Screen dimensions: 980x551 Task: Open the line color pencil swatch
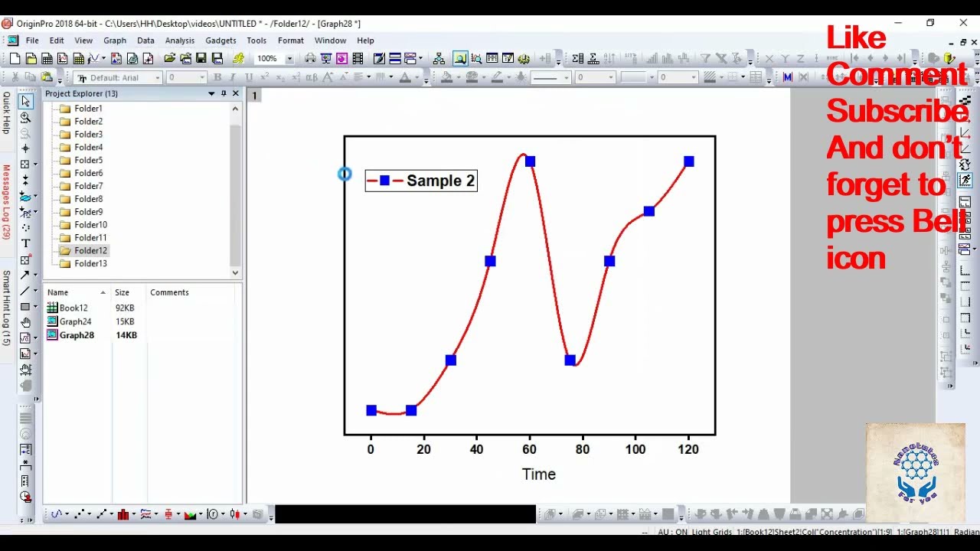tap(497, 77)
